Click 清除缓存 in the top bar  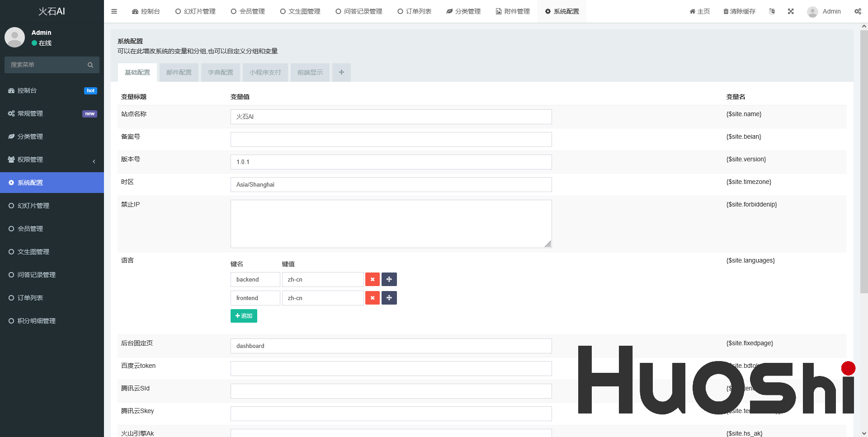click(x=739, y=11)
